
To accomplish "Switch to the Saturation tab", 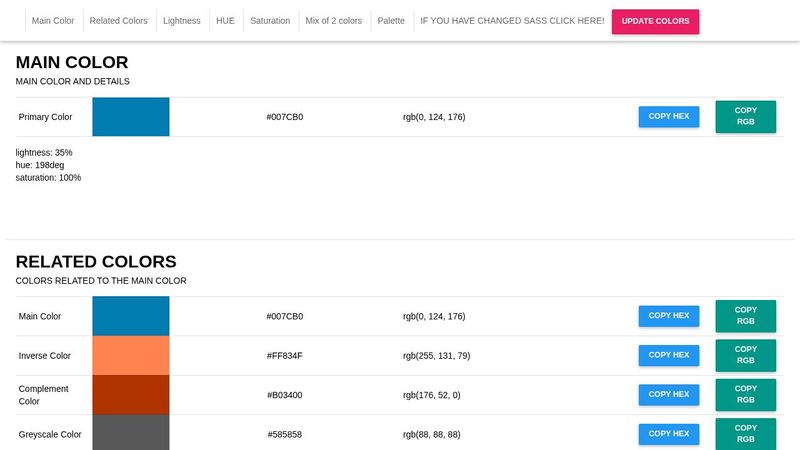I will point(270,21).
